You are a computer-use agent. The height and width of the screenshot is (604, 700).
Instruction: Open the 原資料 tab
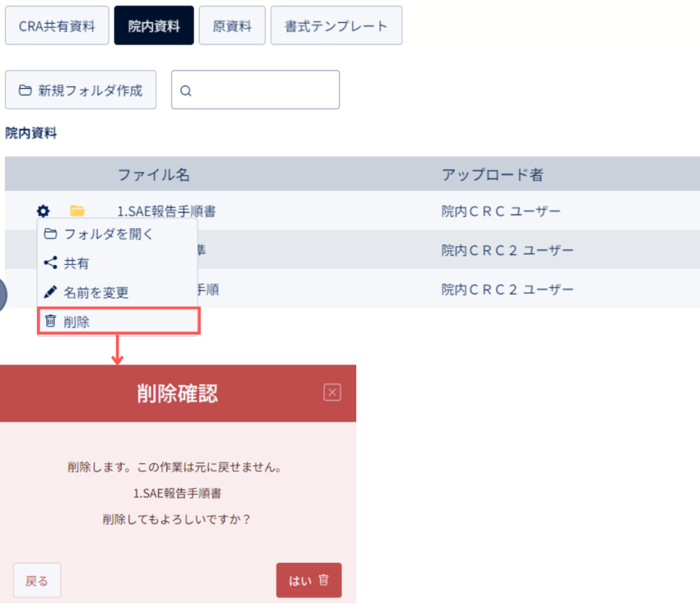(x=232, y=25)
